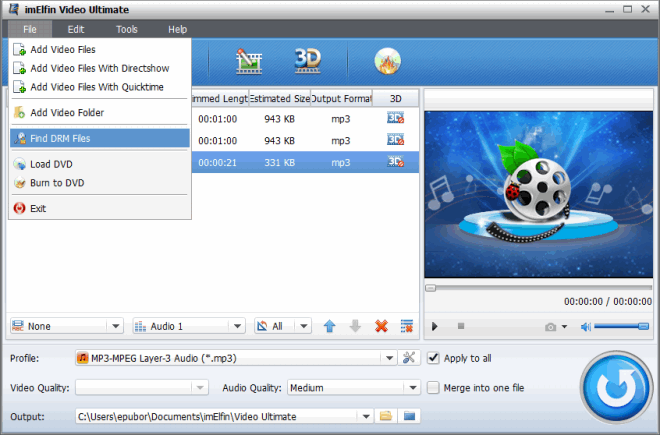This screenshot has width=660, height=435.
Task: Click the Output Format column header
Action: point(341,99)
